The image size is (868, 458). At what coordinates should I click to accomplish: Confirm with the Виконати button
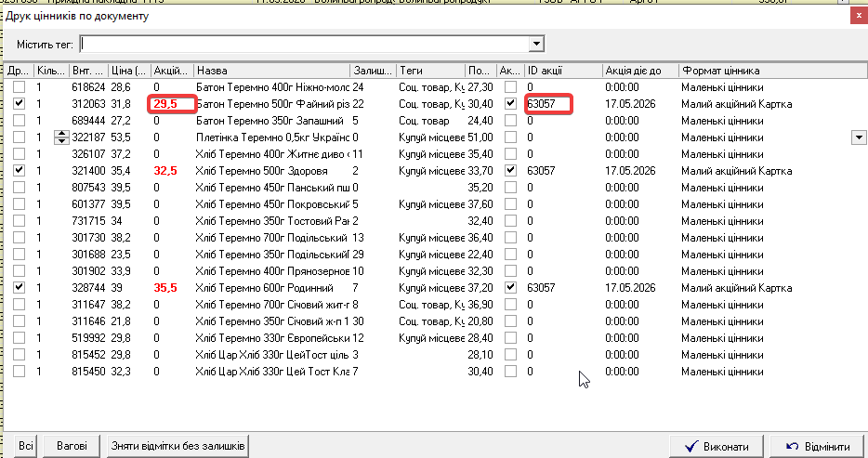coord(717,446)
